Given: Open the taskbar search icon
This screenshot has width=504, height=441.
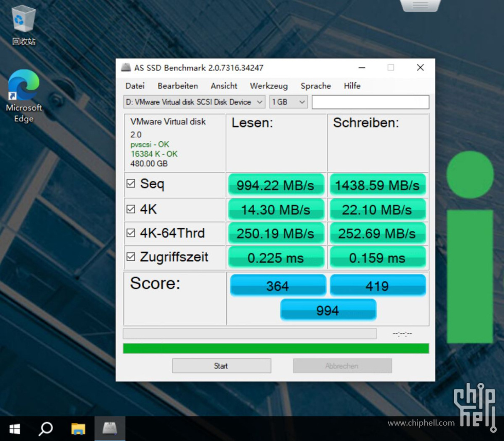Looking at the screenshot, I should tap(46, 429).
